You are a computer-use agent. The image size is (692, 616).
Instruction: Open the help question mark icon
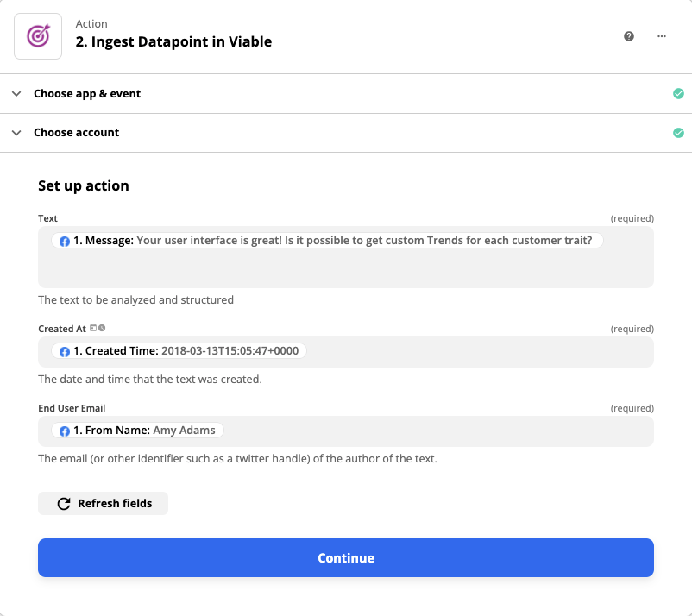point(629,36)
